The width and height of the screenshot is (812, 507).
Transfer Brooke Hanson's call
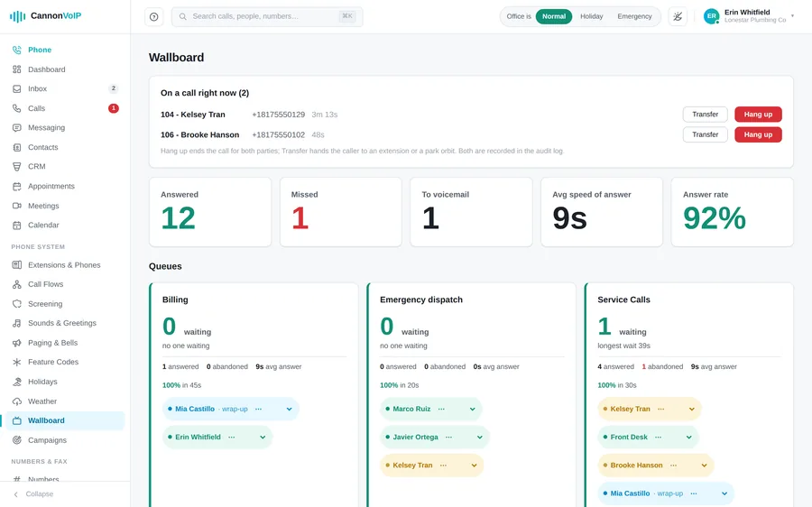705,134
